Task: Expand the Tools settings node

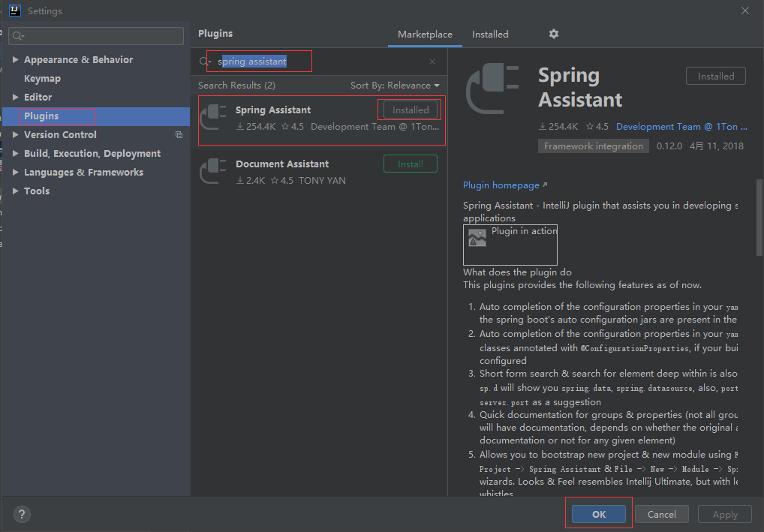Action: coord(16,191)
